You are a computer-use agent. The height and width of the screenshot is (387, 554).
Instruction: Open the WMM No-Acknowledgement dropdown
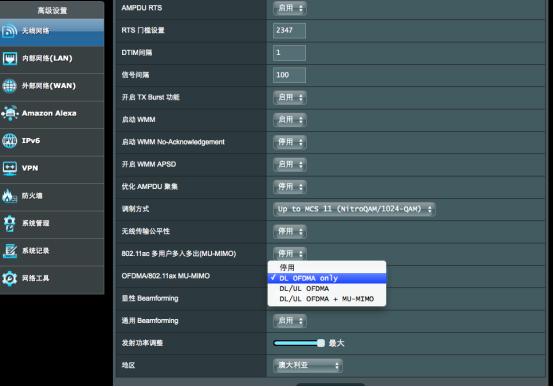(x=290, y=142)
